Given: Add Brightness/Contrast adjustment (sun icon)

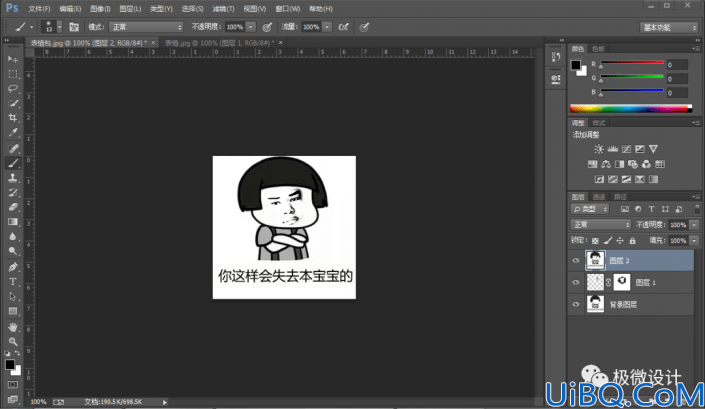Looking at the screenshot, I should [x=599, y=149].
